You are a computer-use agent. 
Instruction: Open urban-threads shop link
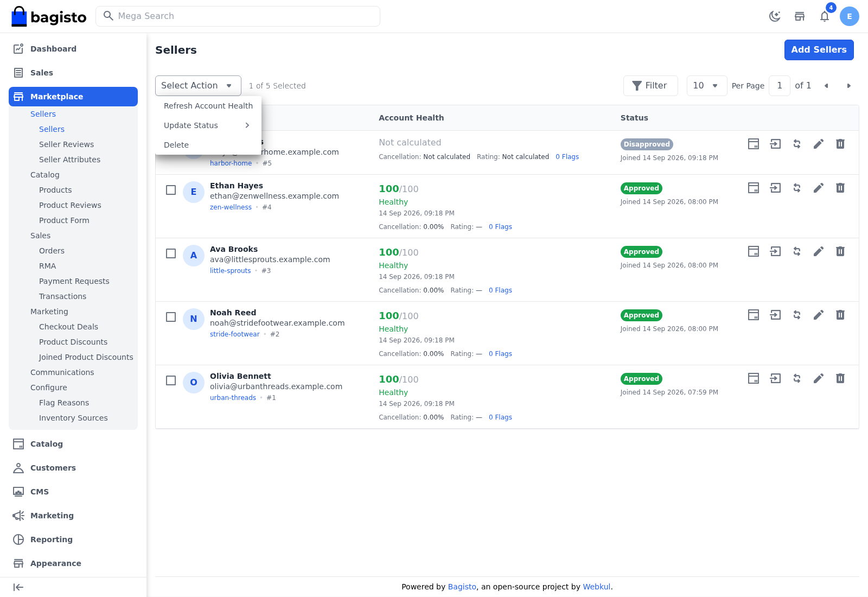[233, 398]
